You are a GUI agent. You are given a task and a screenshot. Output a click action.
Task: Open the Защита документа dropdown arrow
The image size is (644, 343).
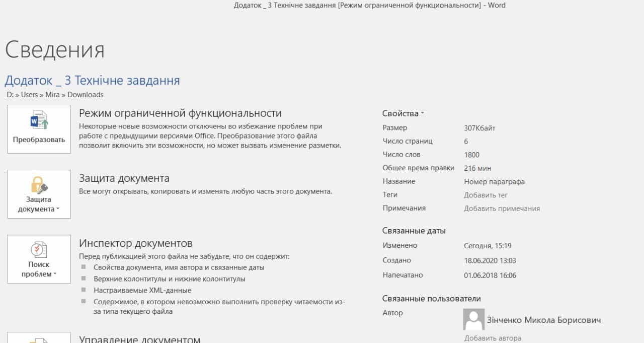[58, 209]
